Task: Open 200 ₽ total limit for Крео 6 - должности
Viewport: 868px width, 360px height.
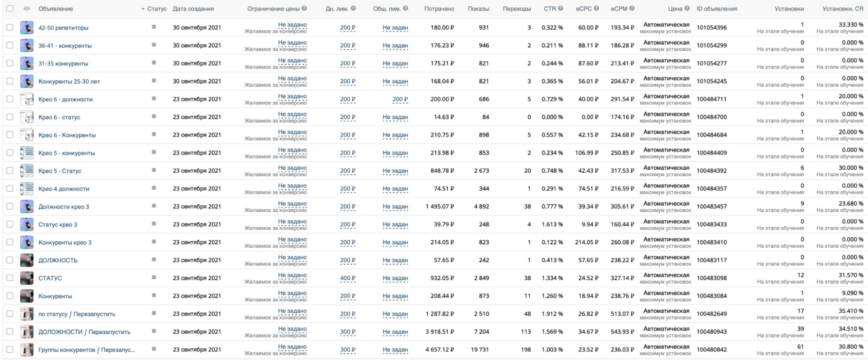Action: (x=400, y=99)
